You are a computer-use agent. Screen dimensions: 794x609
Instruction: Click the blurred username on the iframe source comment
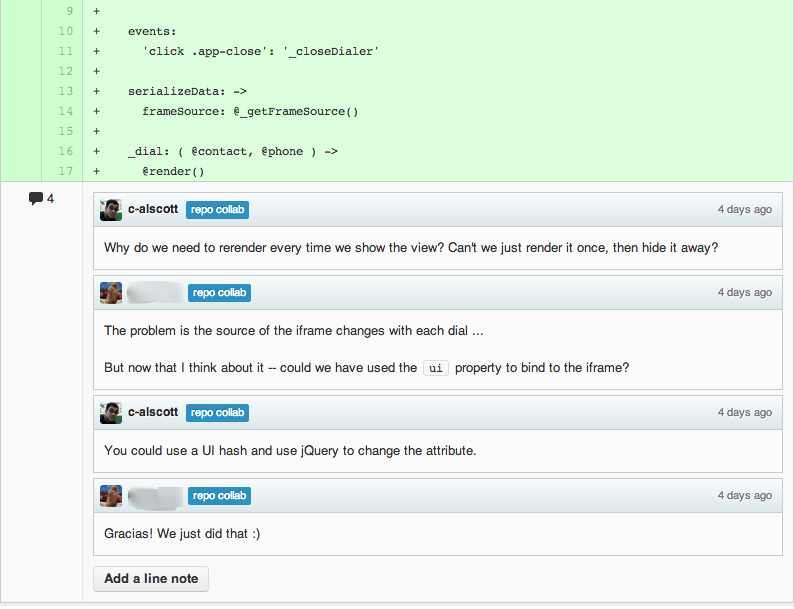(x=155, y=293)
